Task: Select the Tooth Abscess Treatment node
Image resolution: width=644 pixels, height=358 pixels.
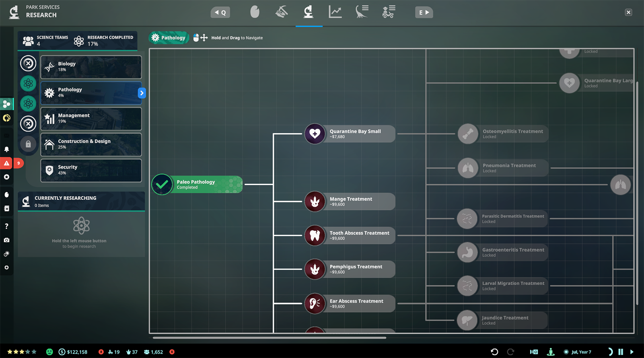Action: pos(350,235)
